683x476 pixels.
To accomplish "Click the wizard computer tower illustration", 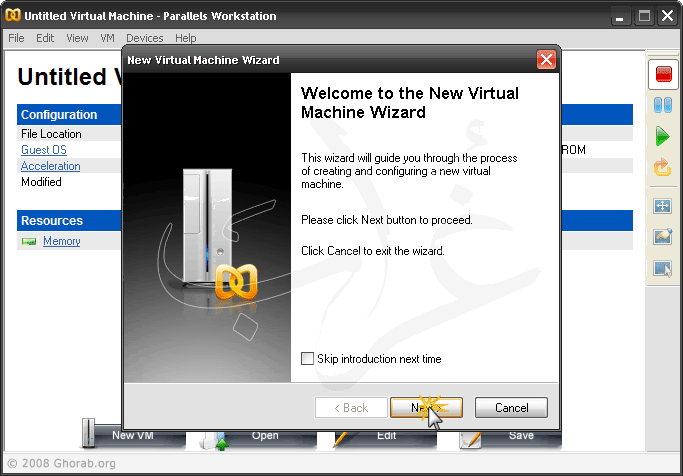I will click(x=208, y=226).
